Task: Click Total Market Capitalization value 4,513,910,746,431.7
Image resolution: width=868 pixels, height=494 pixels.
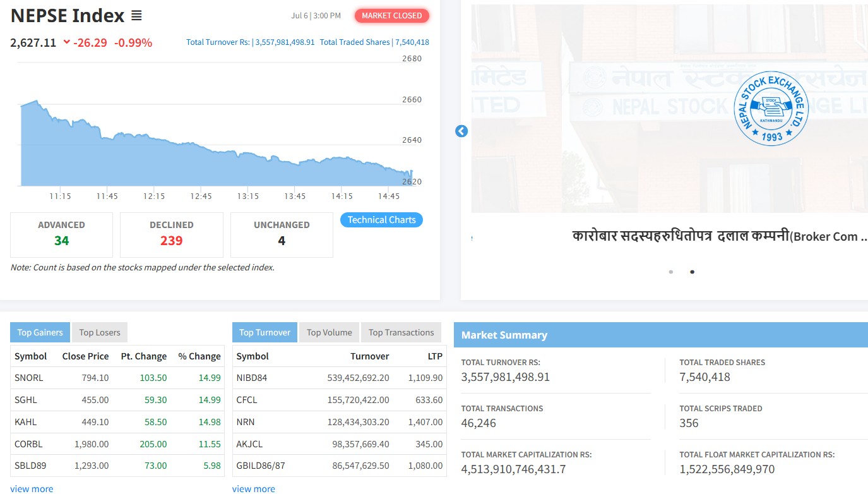Action: pos(514,469)
